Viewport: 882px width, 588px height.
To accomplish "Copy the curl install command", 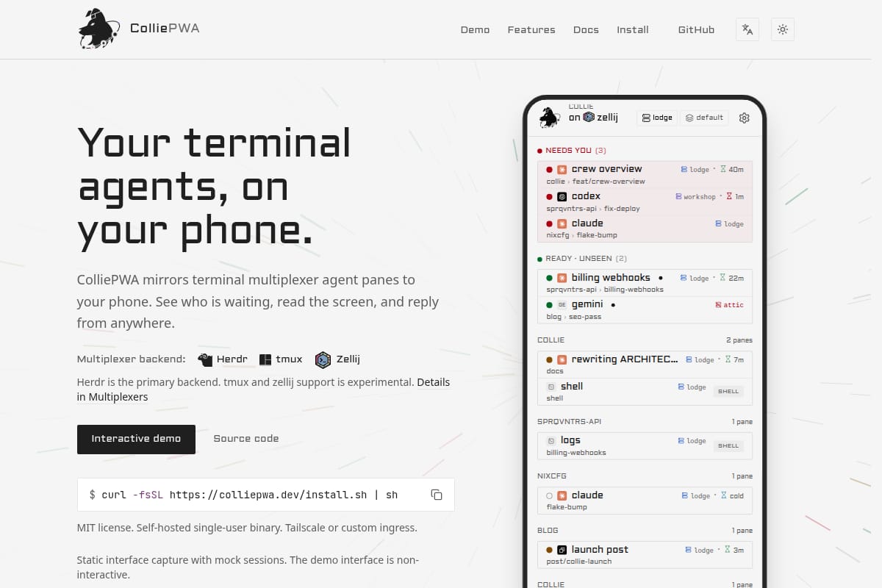I will tap(437, 495).
